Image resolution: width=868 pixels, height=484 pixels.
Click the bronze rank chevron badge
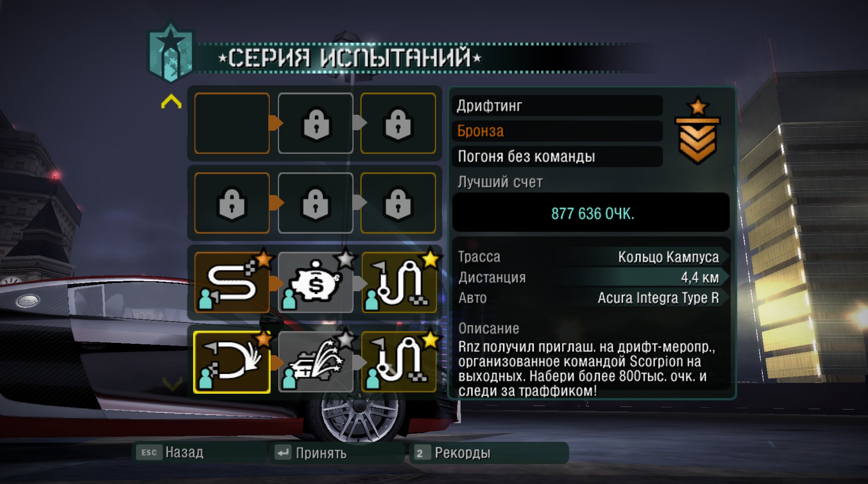pos(697,131)
